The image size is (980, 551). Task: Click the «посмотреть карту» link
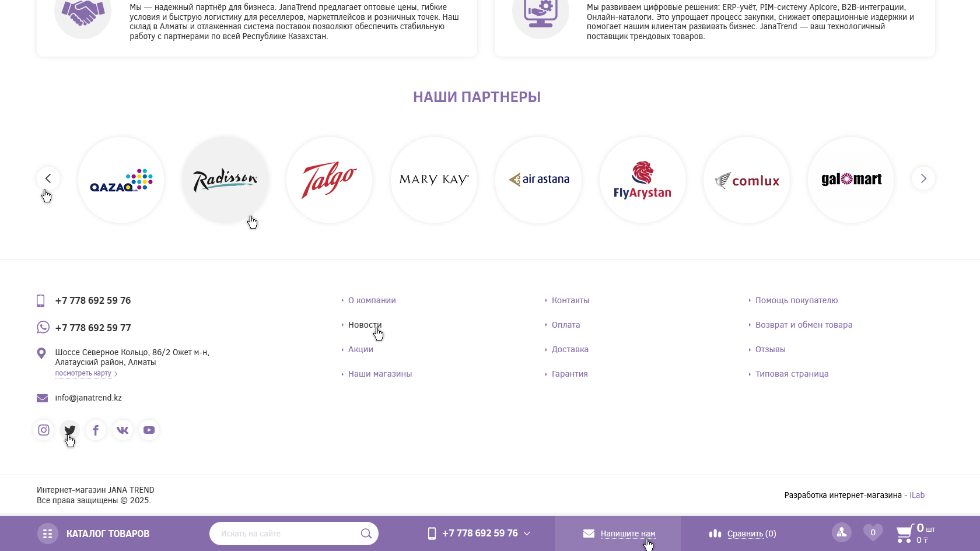pyautogui.click(x=82, y=374)
